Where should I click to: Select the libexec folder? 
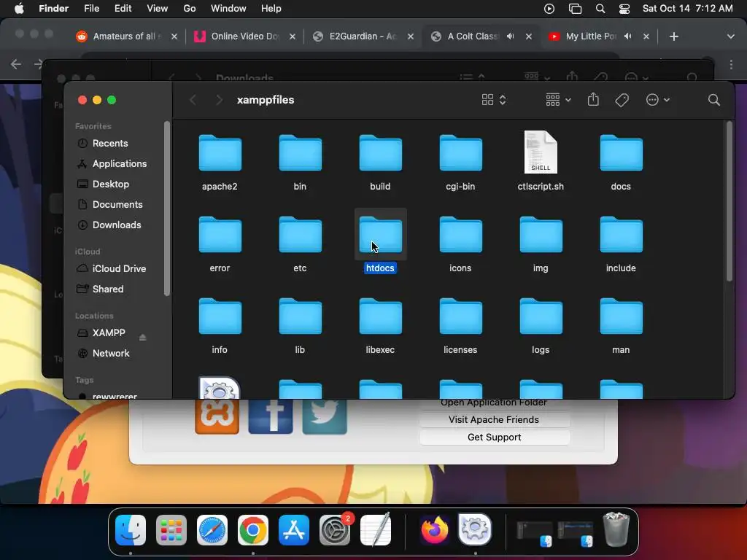click(380, 316)
